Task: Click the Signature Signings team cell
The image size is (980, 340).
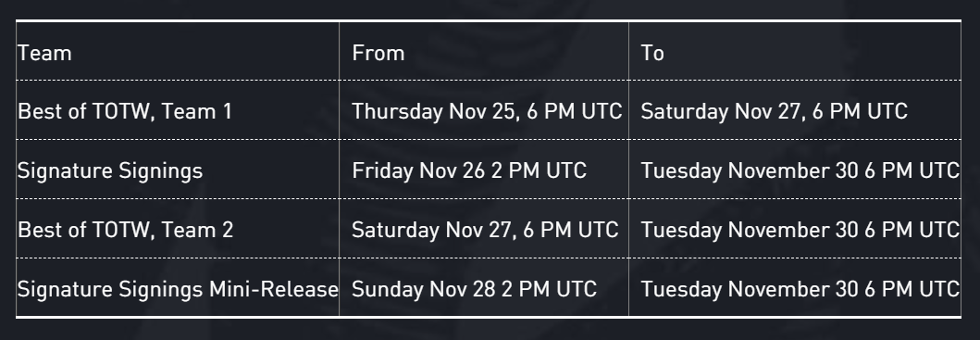Action: [178, 170]
